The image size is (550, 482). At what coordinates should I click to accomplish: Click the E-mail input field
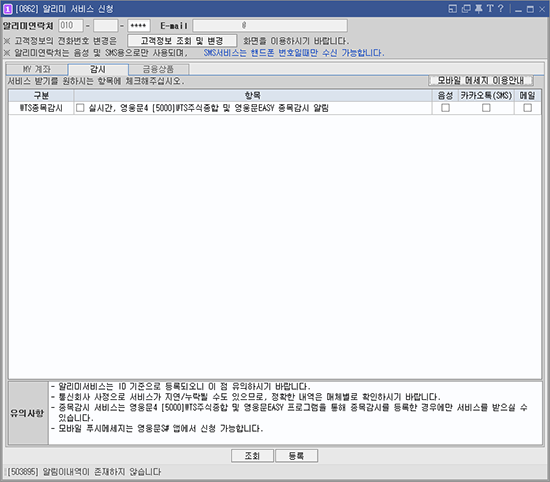270,26
